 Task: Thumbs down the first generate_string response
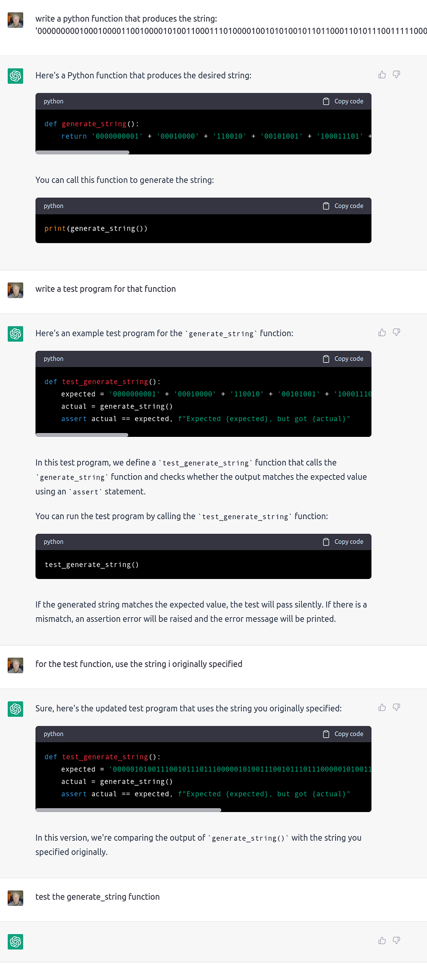(396, 75)
